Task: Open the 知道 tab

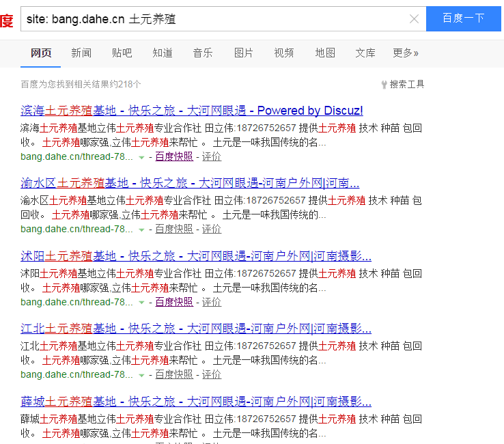Action: click(162, 53)
